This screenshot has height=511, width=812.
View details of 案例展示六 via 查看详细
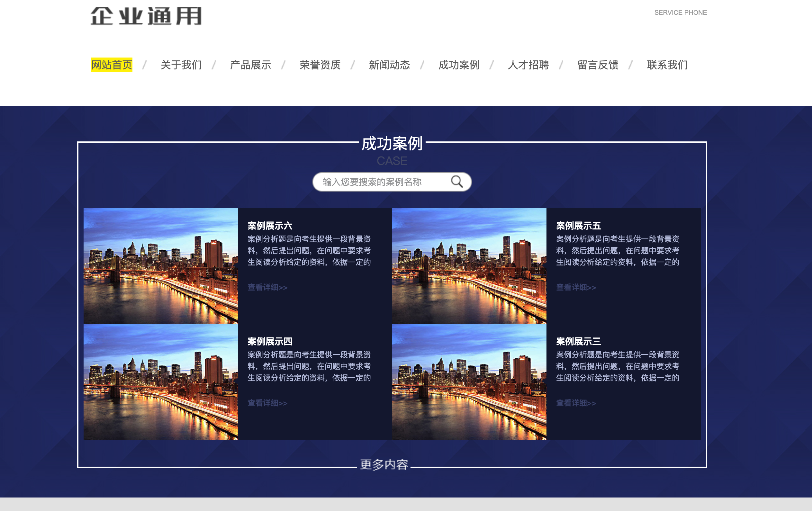click(x=267, y=287)
